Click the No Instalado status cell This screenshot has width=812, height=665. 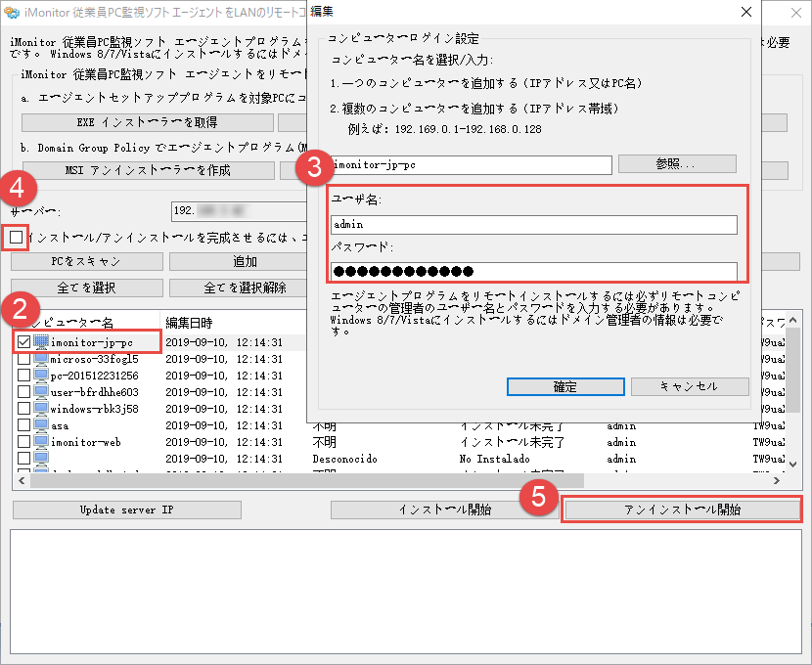(x=495, y=459)
